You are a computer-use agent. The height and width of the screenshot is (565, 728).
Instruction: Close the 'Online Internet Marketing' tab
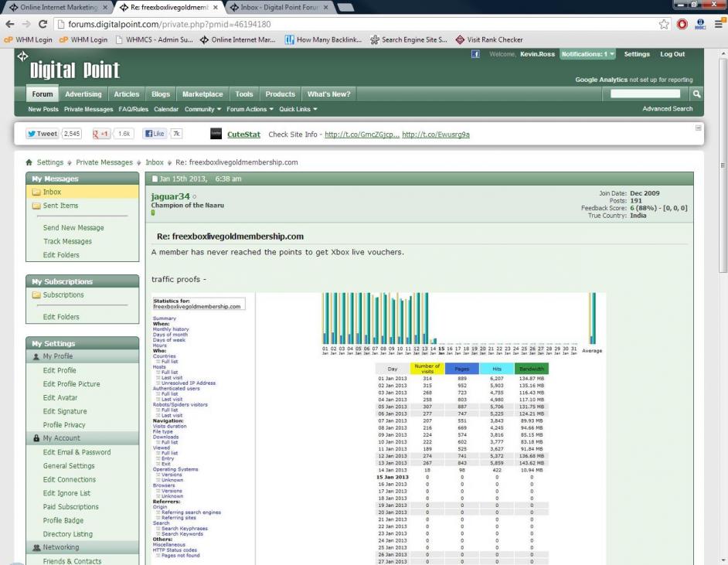[105, 8]
